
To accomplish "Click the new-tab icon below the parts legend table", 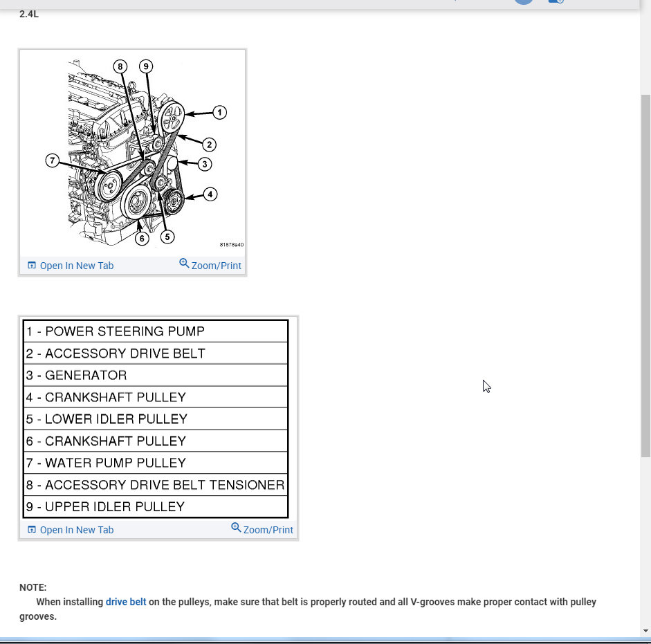I will (32, 529).
